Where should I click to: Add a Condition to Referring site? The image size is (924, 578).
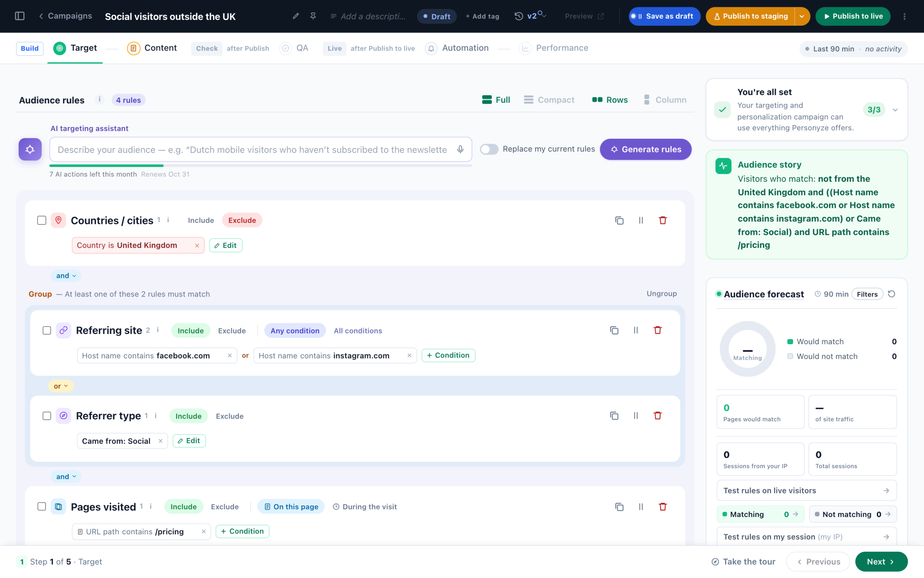point(448,355)
